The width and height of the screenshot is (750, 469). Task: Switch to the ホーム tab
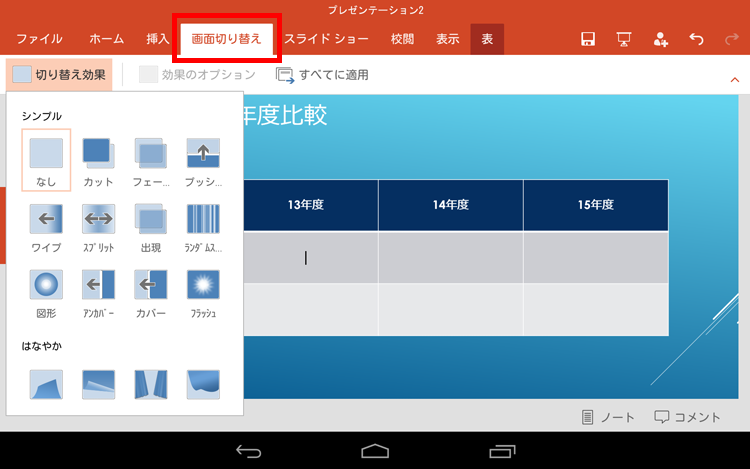point(106,40)
